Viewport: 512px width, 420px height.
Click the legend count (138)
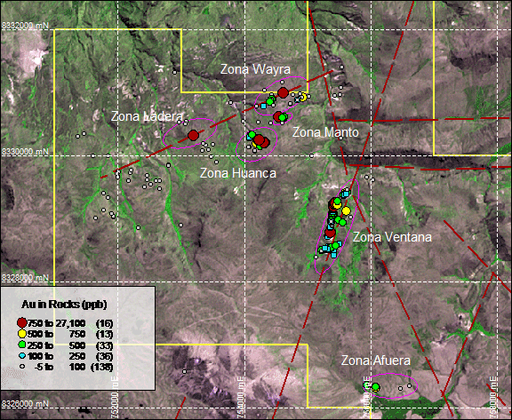tap(102, 367)
